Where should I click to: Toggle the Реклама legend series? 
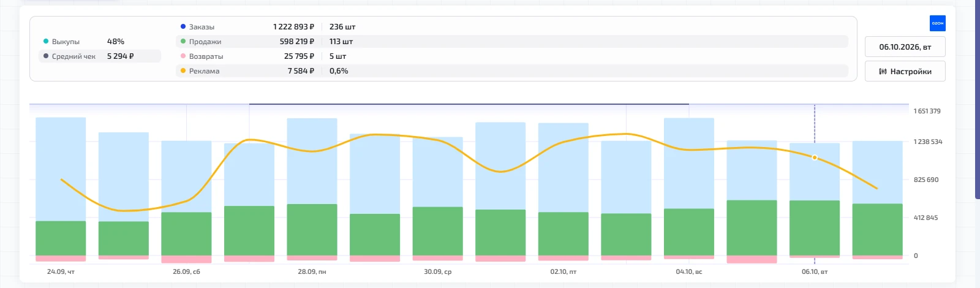511,71
